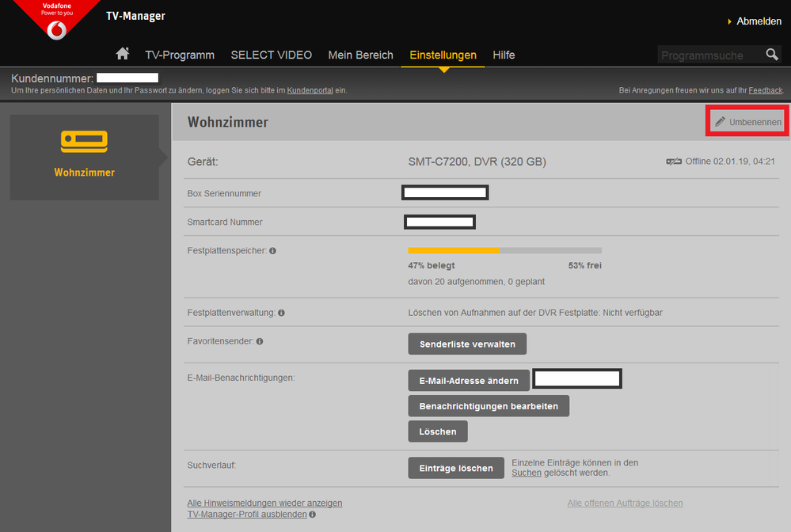Image resolution: width=791 pixels, height=532 pixels.
Task: Click the pencil icon on Umbenennen button
Action: point(720,121)
